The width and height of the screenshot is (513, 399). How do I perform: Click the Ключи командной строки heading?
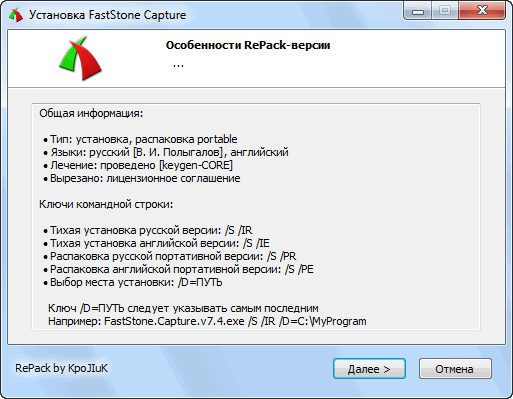[106, 204]
